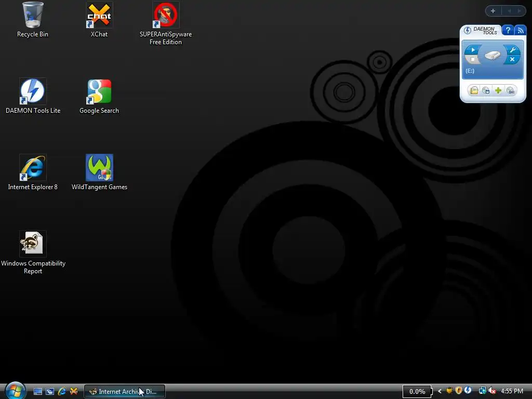Click the sidebar next-gadgets arrow

tap(519, 11)
